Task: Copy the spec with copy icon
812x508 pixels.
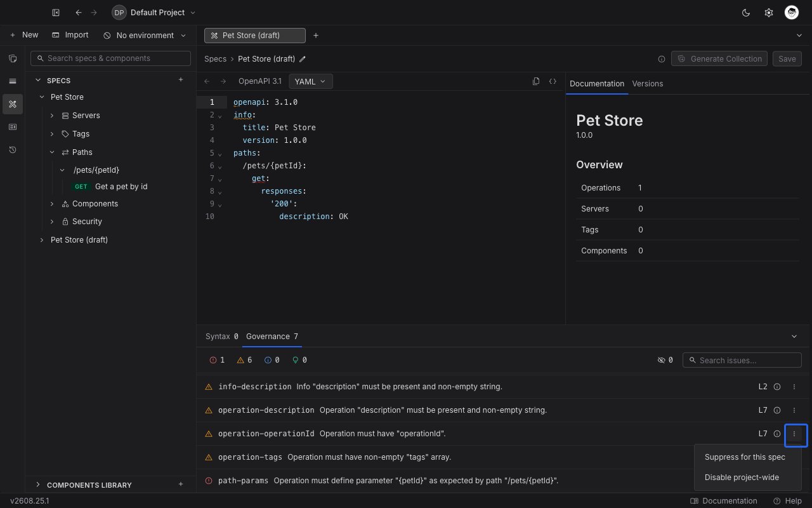Action: (x=536, y=81)
